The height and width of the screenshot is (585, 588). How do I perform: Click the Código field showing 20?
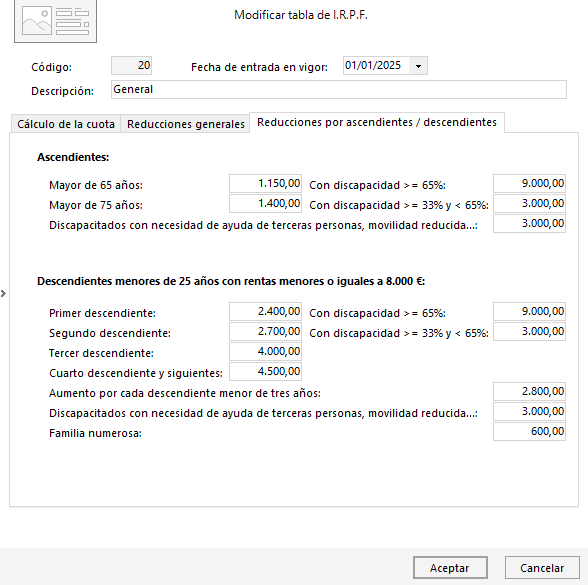[x=132, y=66]
